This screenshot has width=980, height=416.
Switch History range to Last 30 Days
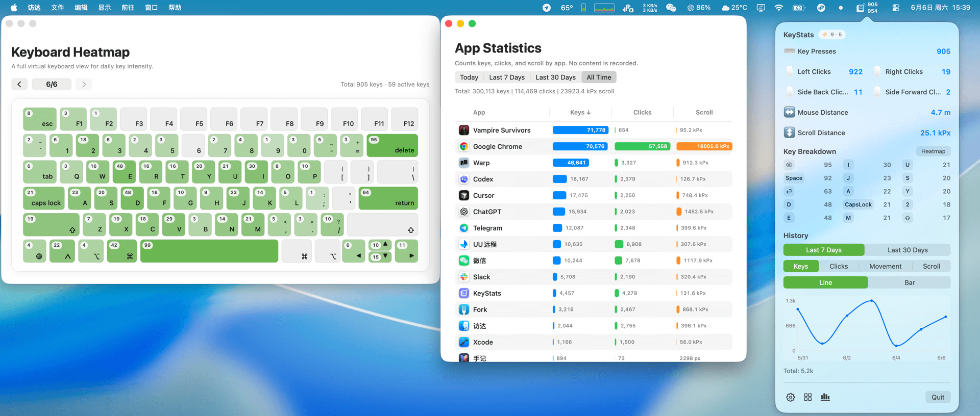coord(908,250)
